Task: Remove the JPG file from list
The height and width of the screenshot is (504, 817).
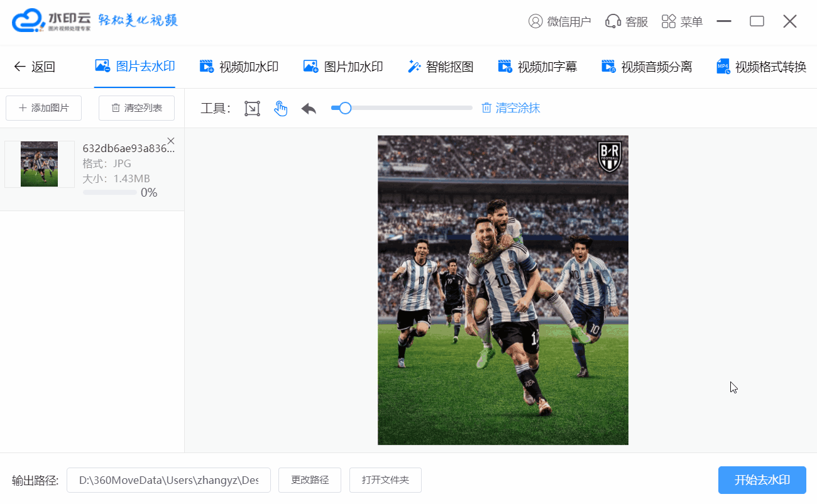Action: tap(171, 141)
